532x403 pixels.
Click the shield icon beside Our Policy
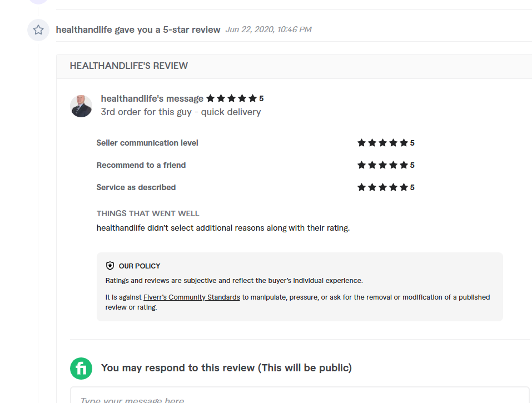(110, 266)
